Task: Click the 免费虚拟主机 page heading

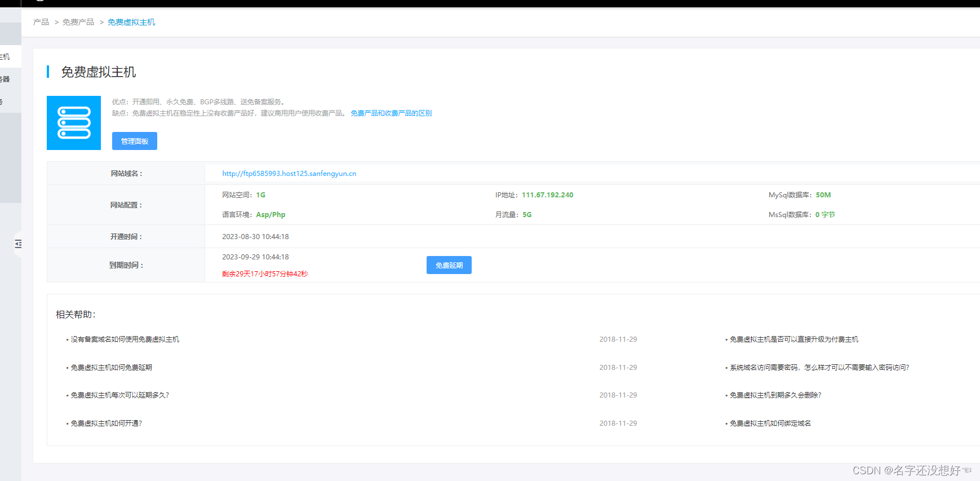Action: click(x=98, y=72)
